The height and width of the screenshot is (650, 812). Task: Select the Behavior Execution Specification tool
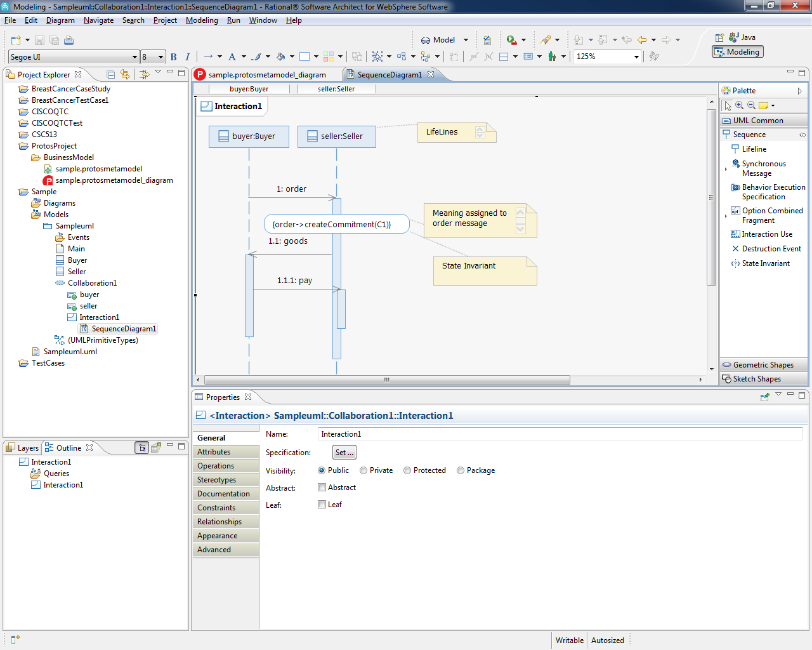point(768,192)
